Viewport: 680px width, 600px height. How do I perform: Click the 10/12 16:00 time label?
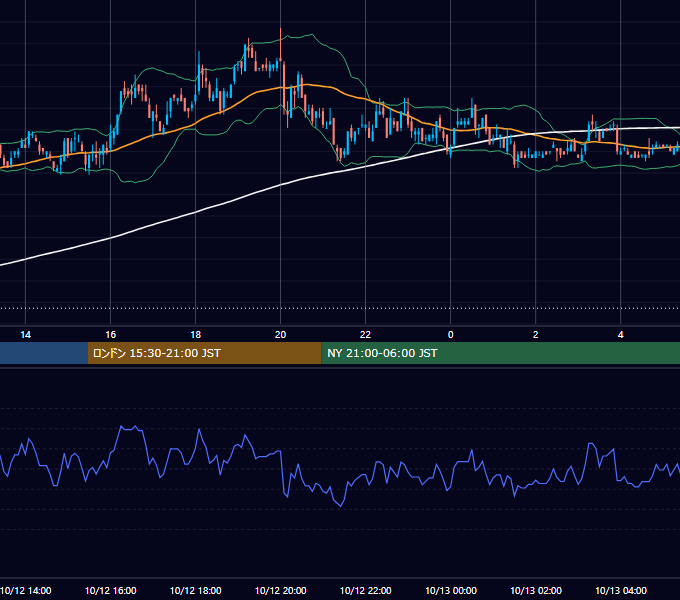tap(111, 590)
